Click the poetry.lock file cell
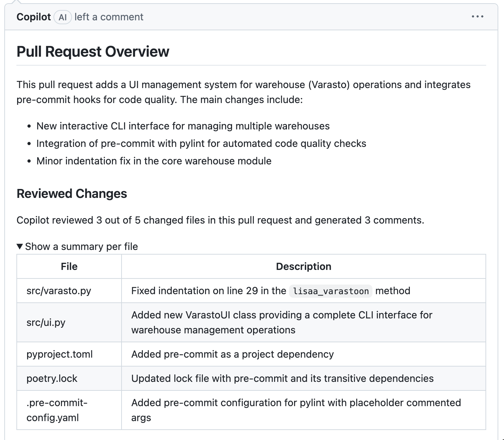 click(x=52, y=378)
